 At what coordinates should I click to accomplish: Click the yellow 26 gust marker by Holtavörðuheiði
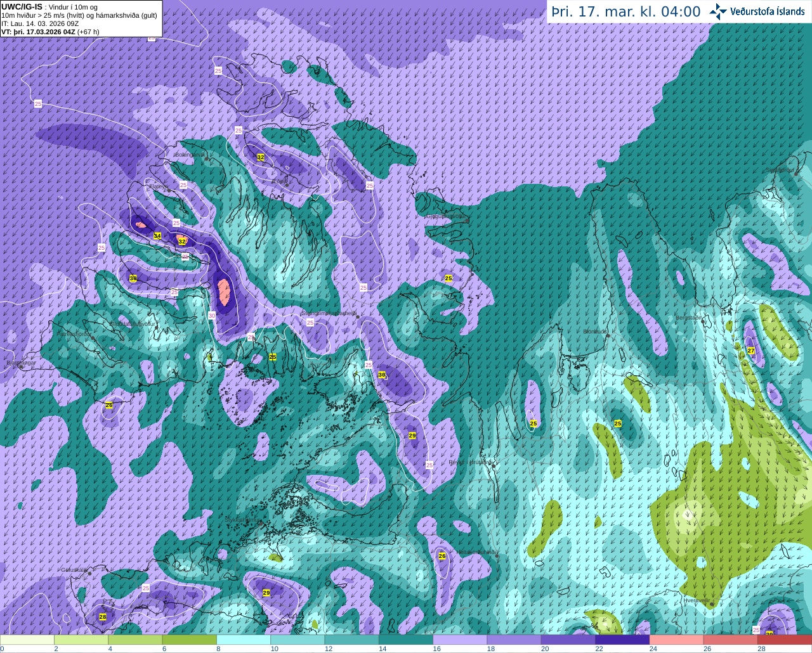(442, 556)
